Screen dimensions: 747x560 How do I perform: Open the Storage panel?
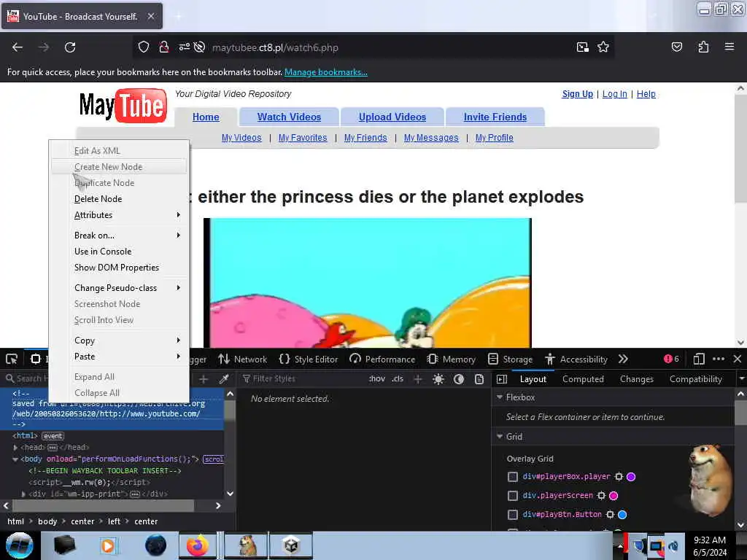tap(510, 359)
